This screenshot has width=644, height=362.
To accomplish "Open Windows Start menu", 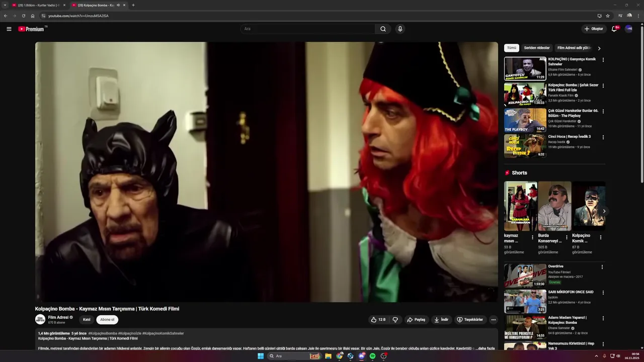I will [261, 356].
